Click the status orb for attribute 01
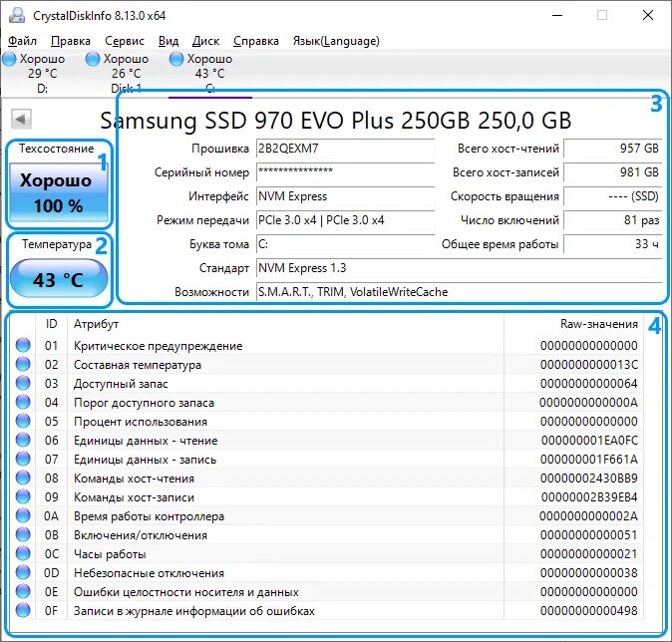This screenshot has height=642, width=672. pos(23,345)
